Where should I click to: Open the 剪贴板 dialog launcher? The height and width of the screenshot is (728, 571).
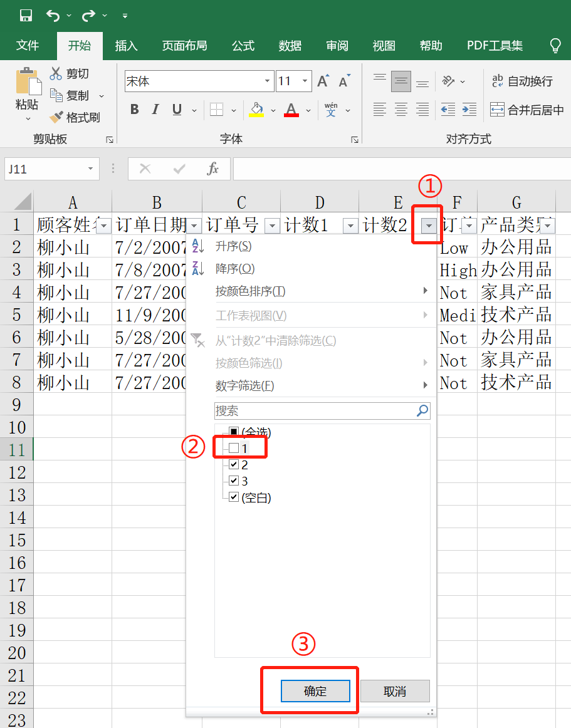coord(110,139)
